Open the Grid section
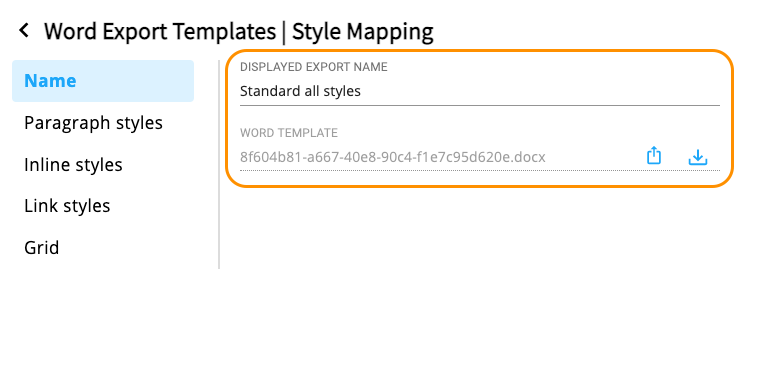This screenshot has width=782, height=391. coord(41,247)
